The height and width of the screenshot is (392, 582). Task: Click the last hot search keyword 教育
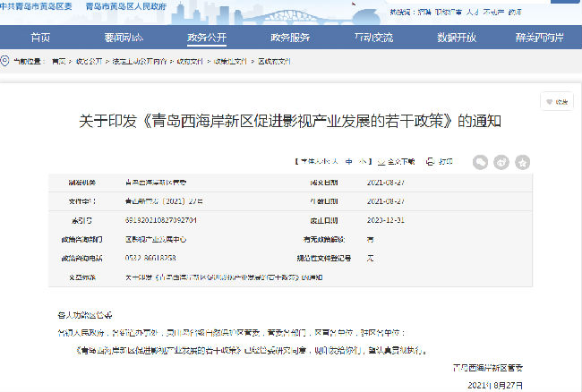pyautogui.click(x=515, y=12)
